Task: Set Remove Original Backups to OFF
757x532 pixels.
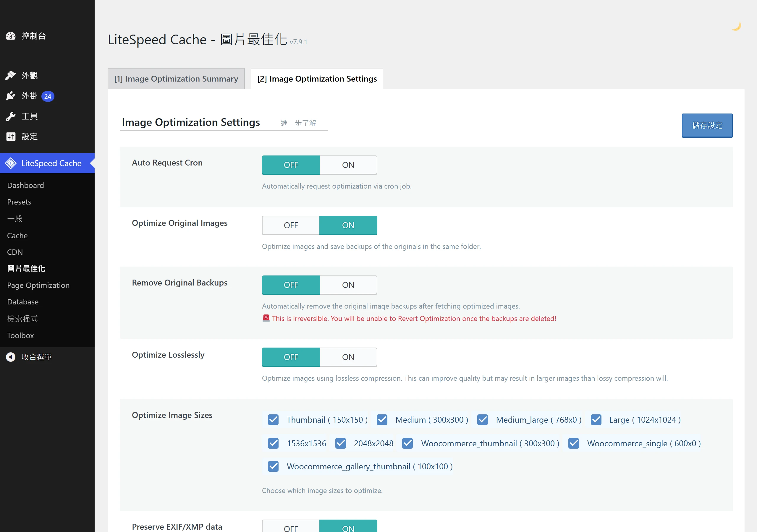Action: point(291,285)
